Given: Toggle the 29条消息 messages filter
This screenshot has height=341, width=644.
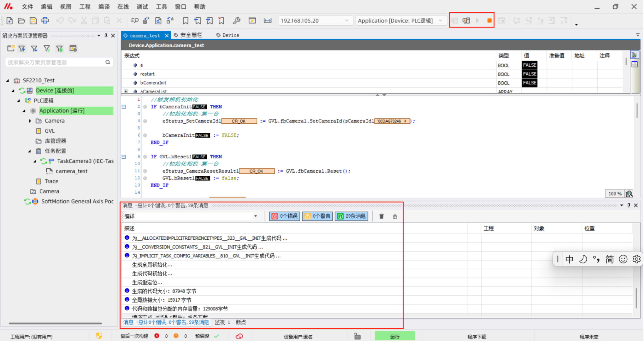Looking at the screenshot, I should [352, 216].
